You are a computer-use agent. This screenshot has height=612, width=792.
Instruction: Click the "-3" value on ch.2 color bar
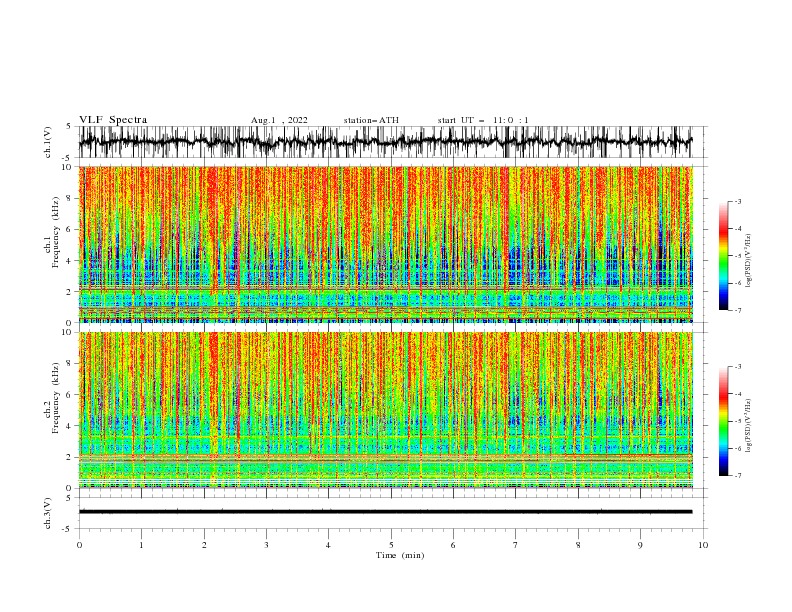(737, 367)
